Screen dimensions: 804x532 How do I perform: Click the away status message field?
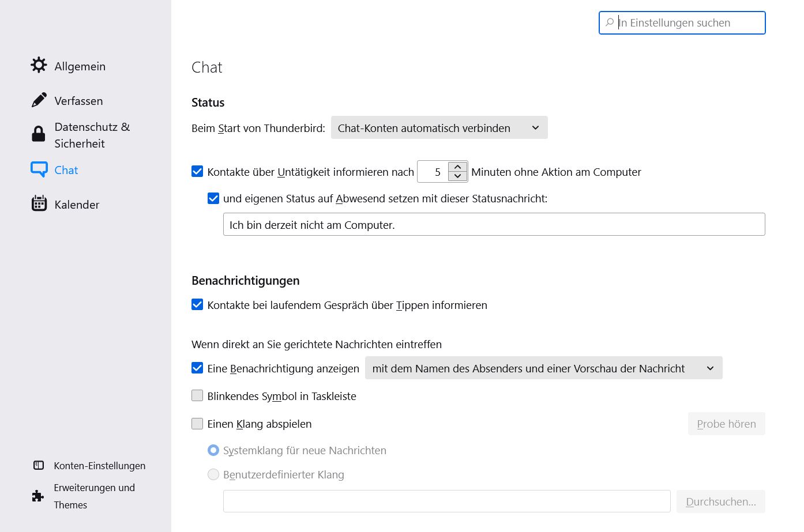[x=494, y=225]
